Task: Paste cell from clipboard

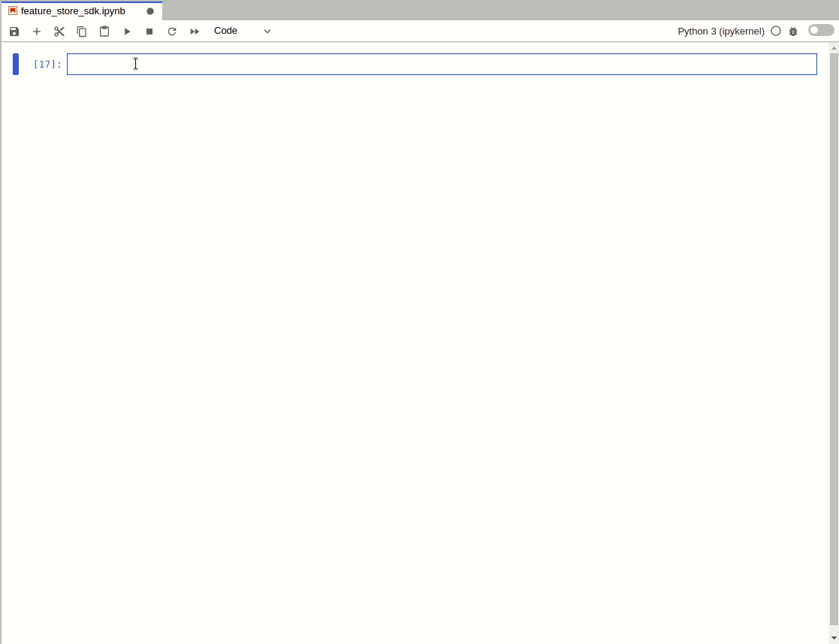Action: 104,32
